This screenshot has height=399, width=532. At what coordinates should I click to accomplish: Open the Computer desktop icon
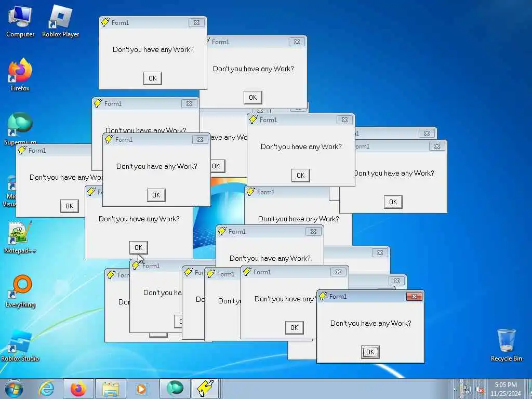coord(20,21)
